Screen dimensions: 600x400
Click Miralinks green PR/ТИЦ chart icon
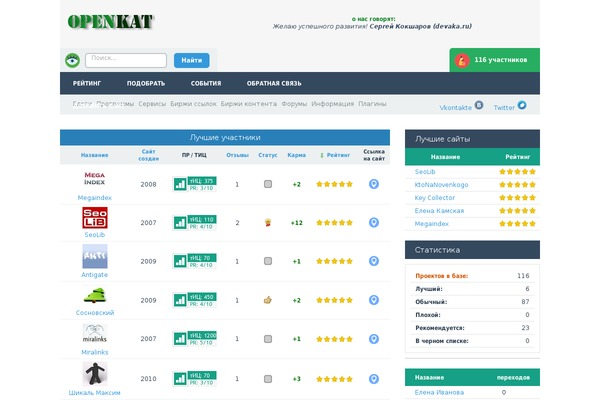point(180,339)
